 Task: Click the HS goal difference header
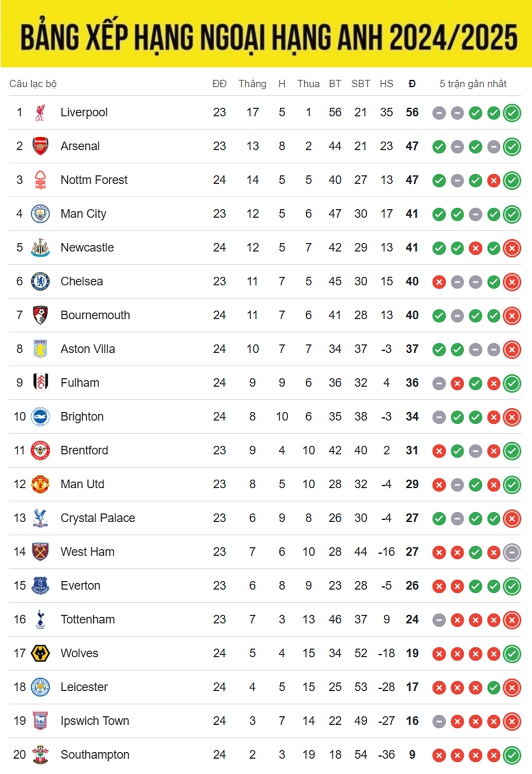coord(386,84)
